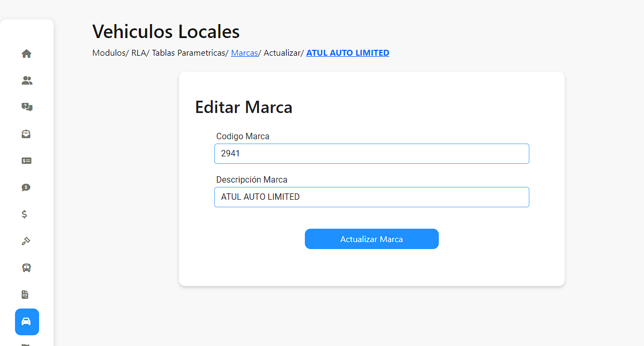Click the Tablas Parametricas breadcrumb text
The width and height of the screenshot is (644, 346).
[189, 53]
